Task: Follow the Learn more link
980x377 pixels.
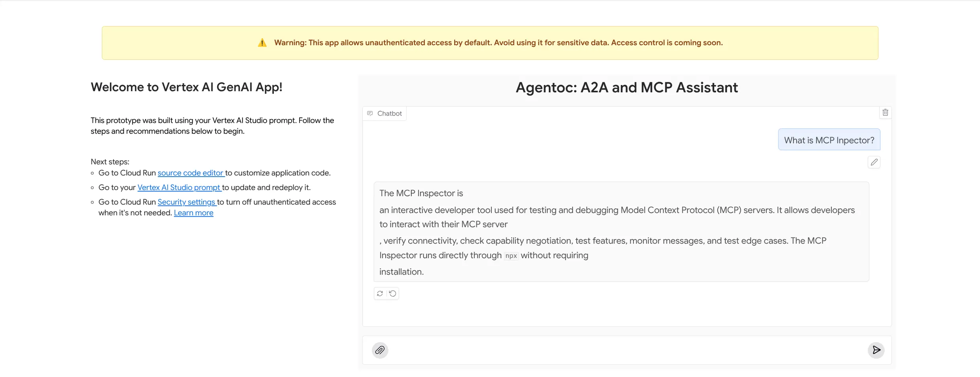Action: coord(193,213)
